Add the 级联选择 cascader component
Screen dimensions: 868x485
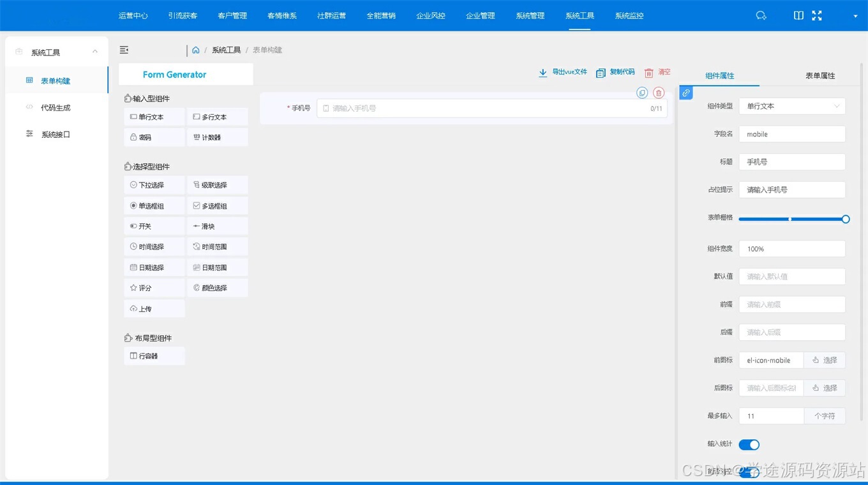pos(218,185)
